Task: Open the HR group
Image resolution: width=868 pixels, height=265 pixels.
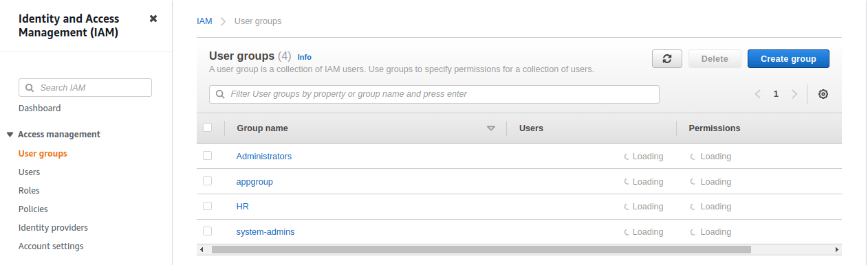Action: [243, 207]
